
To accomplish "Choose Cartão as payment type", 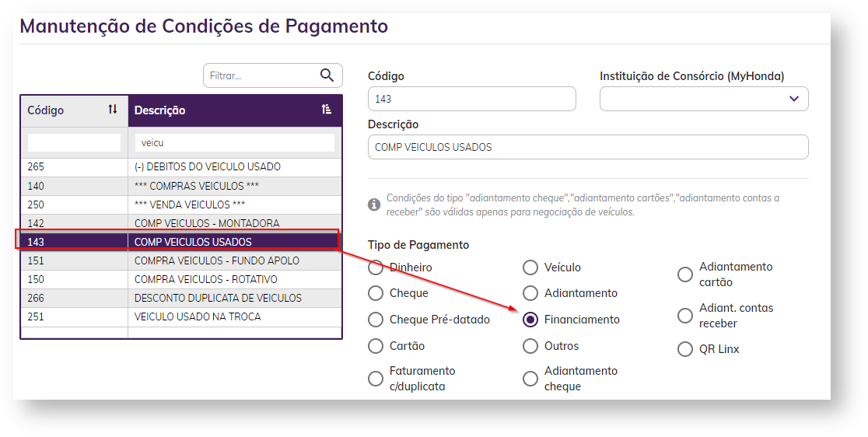I will coord(376,346).
